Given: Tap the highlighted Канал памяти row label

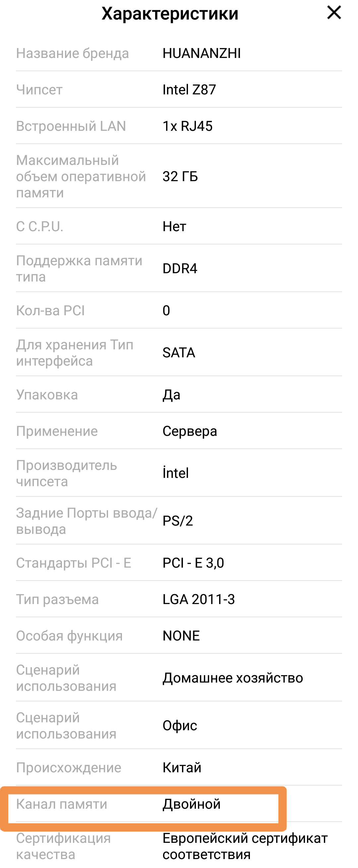Looking at the screenshot, I should [x=61, y=804].
